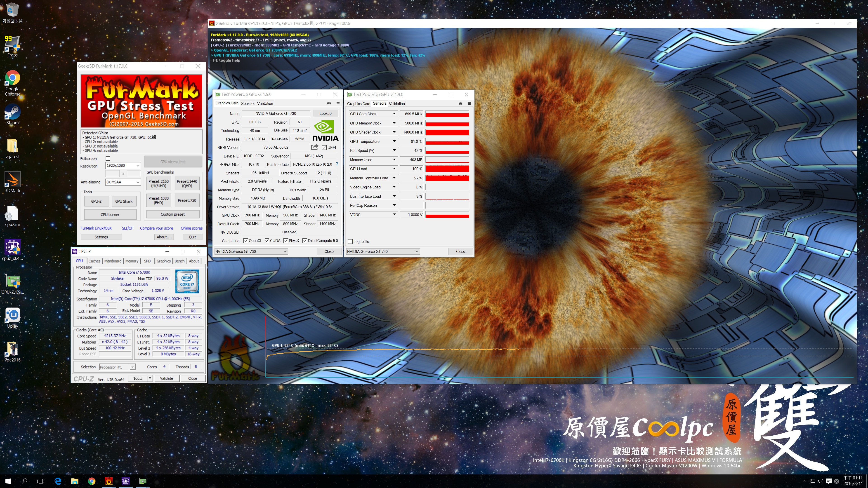Click the Lookup button in GPU-Z
Image resolution: width=868 pixels, height=488 pixels.
pos(325,113)
